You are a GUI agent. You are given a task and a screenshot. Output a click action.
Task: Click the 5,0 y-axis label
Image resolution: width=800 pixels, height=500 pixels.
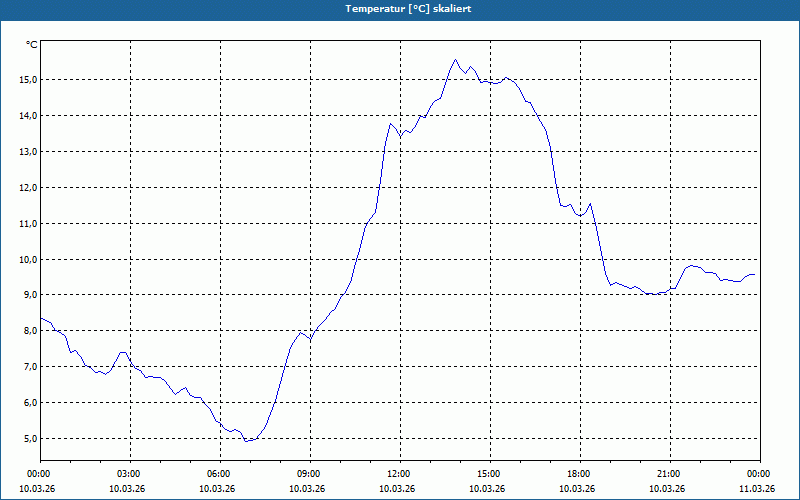pyautogui.click(x=30, y=439)
